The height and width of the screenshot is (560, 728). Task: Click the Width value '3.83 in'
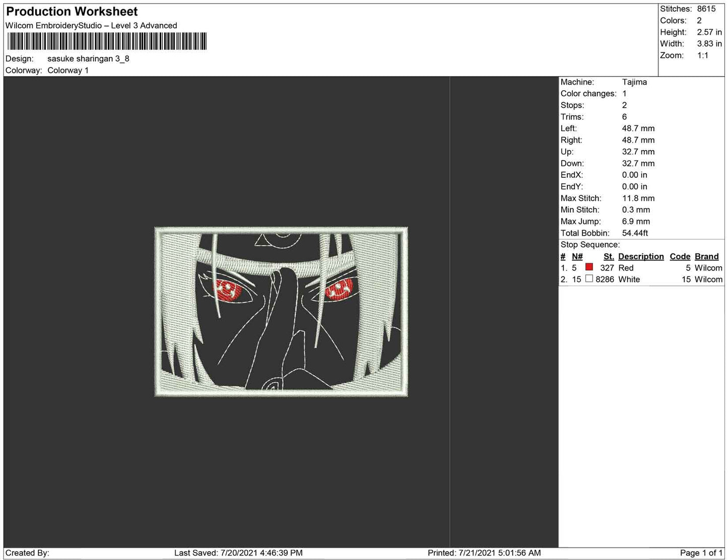click(709, 44)
